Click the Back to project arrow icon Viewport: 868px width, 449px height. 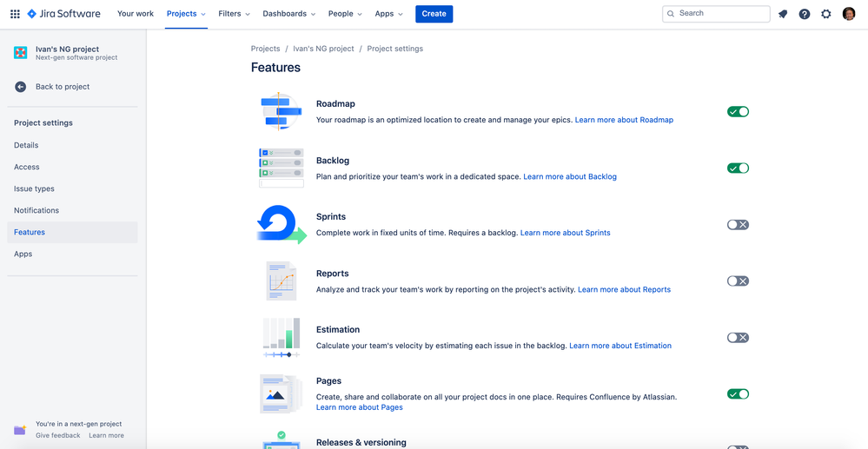pyautogui.click(x=21, y=86)
